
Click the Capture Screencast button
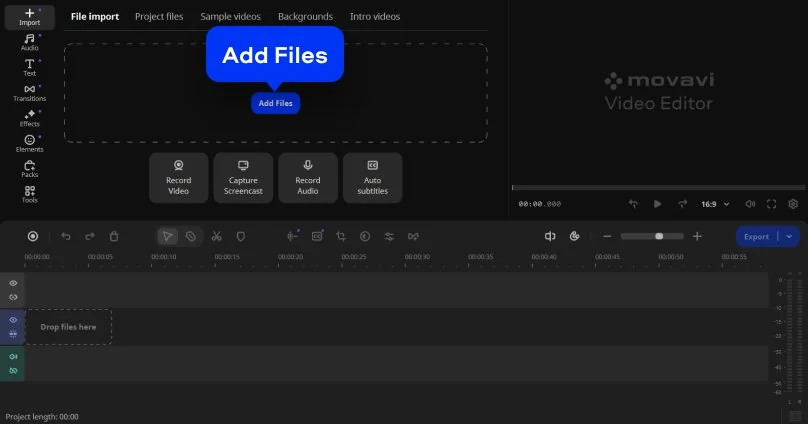[x=243, y=177]
